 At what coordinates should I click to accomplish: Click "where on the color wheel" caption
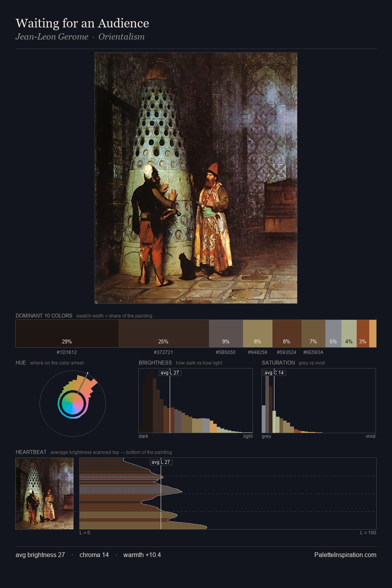point(57,363)
